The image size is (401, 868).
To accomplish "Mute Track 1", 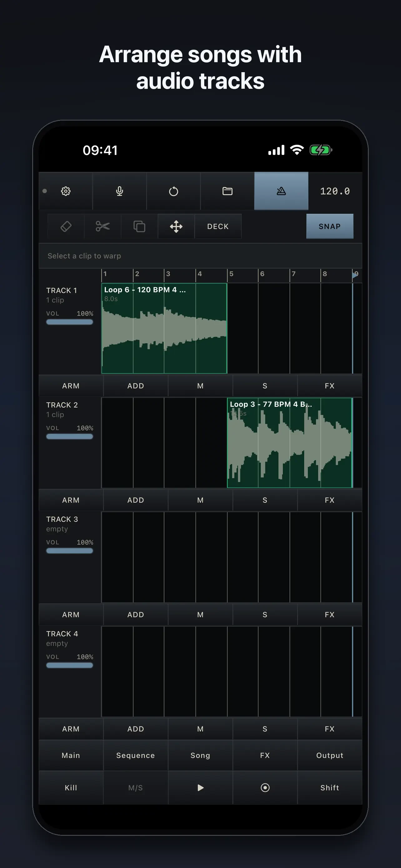I will (200, 386).
